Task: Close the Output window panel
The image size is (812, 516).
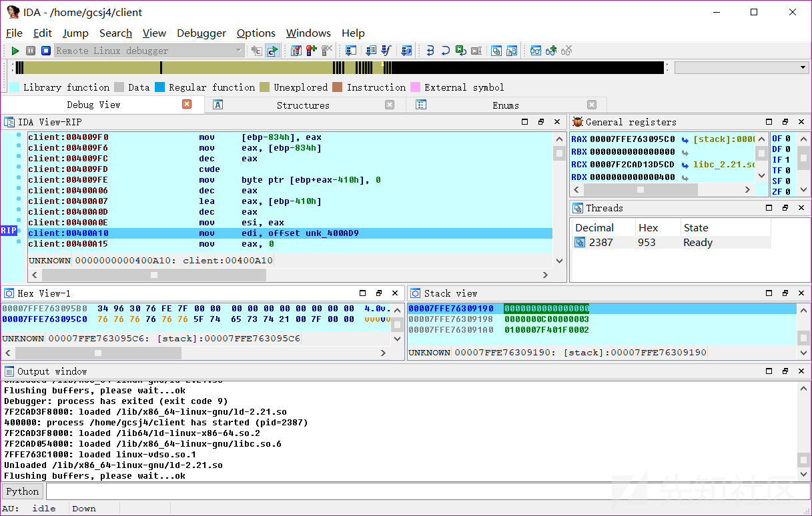Action: click(x=801, y=371)
